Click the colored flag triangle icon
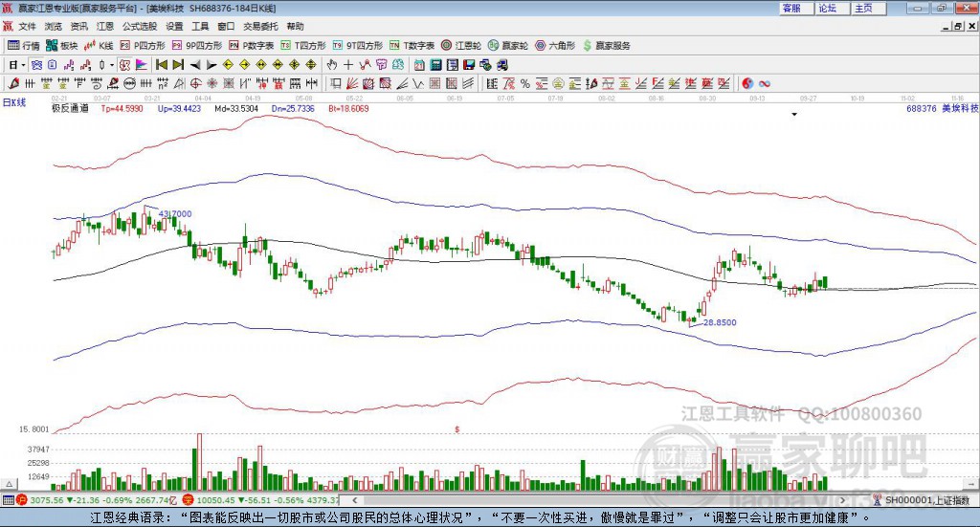980x527 pixels. pos(142,65)
